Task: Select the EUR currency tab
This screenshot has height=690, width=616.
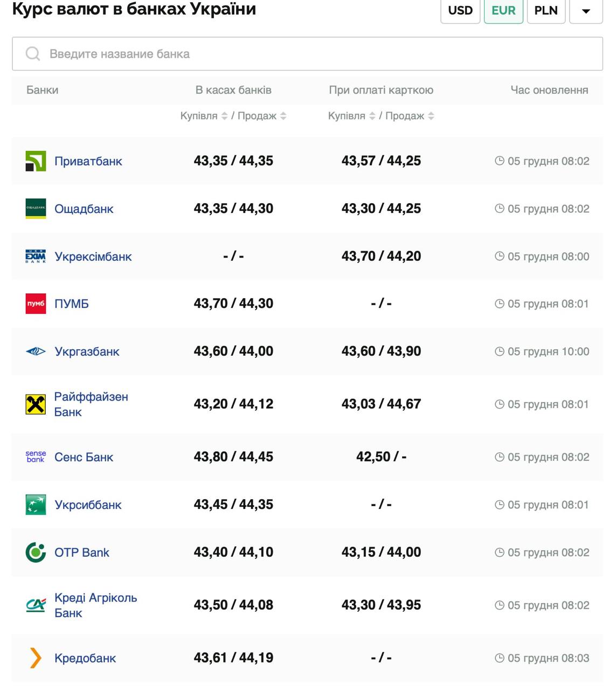Action: coord(503,11)
